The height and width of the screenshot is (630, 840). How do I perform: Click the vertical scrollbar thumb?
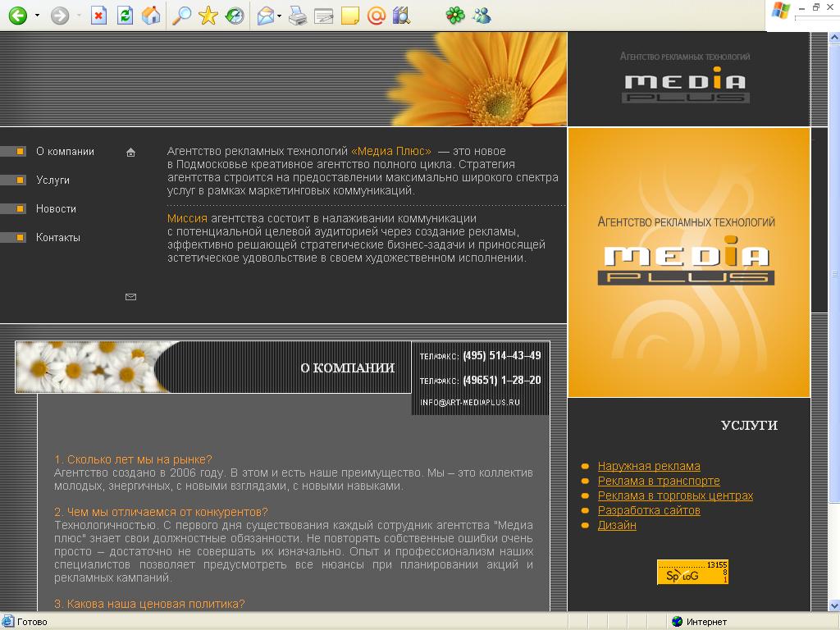point(834,273)
